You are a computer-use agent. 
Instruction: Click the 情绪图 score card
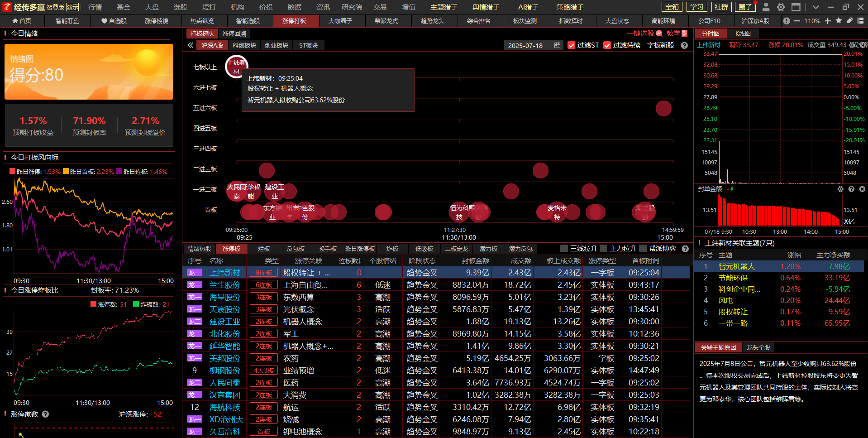point(89,72)
